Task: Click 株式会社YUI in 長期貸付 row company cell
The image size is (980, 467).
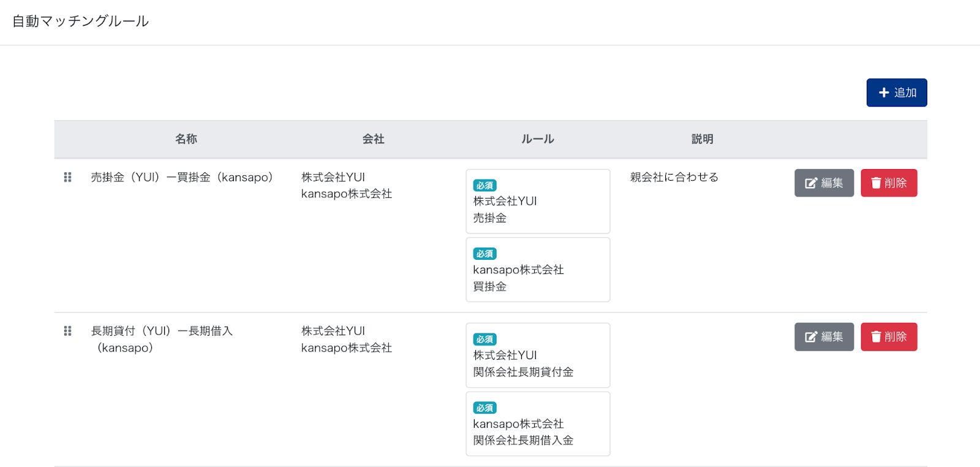Action: [x=333, y=331]
